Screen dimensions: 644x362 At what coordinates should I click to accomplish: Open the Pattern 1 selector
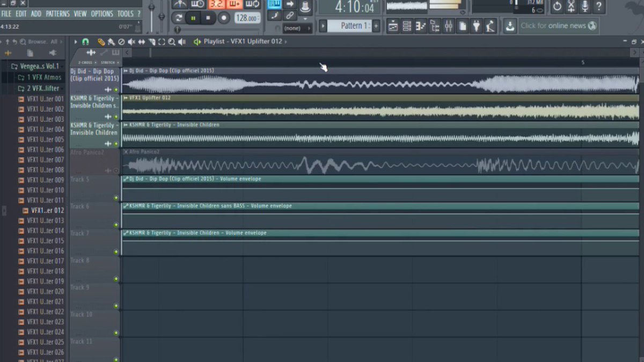349,26
